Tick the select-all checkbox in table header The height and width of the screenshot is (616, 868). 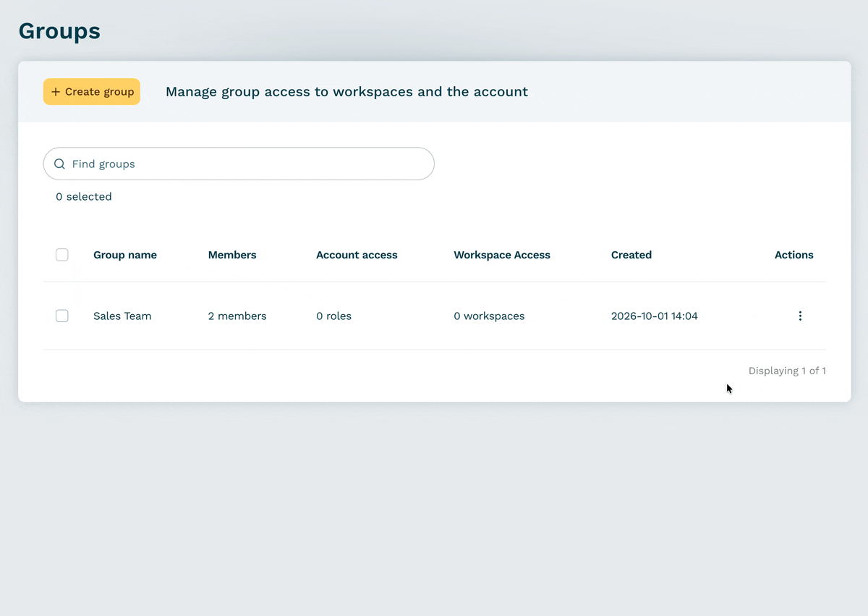click(62, 255)
